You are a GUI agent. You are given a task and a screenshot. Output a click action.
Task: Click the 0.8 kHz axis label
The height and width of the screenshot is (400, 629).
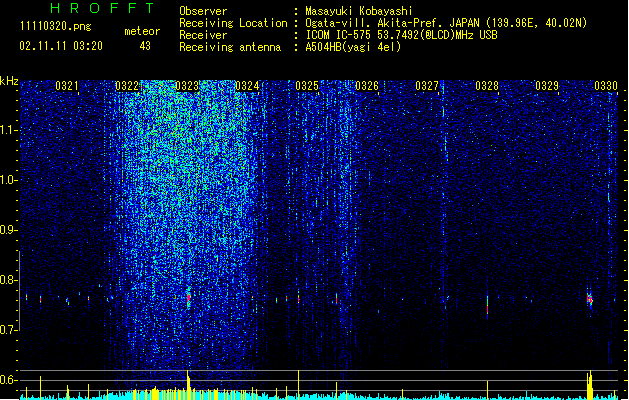click(x=8, y=280)
